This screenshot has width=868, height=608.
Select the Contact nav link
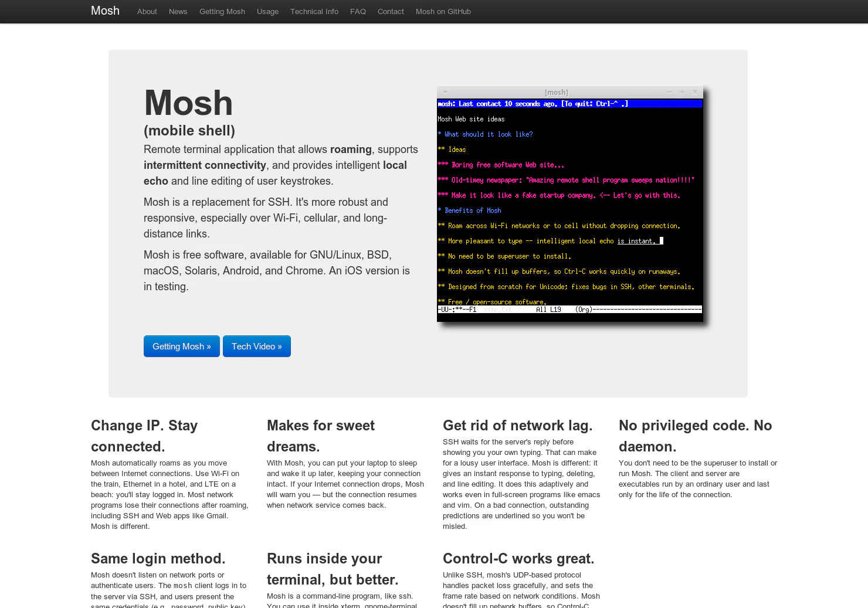click(391, 12)
